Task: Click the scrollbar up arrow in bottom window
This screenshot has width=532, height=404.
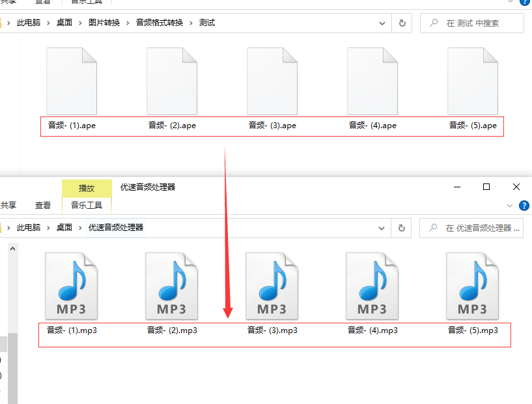Action: (x=13, y=247)
